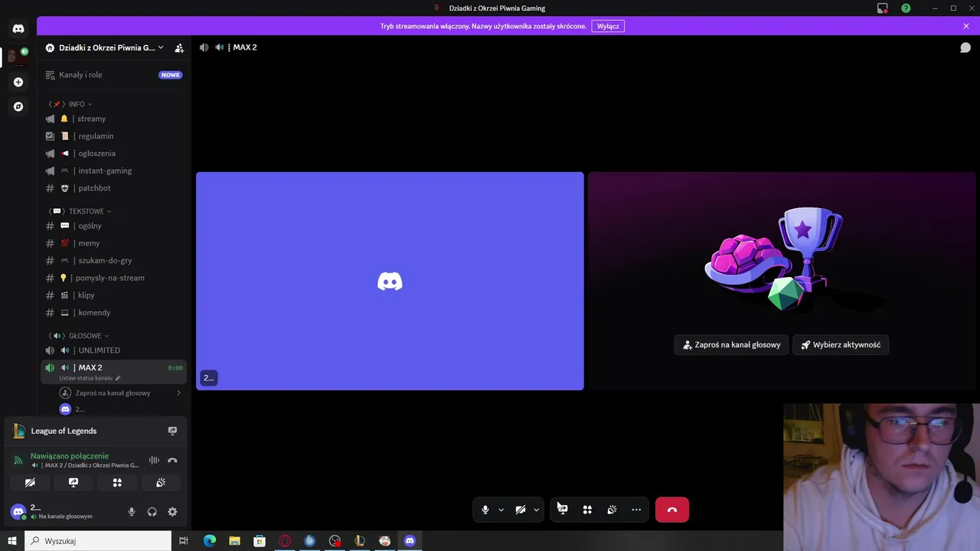
Task: Click the inbox icon in the title bar
Action: (x=883, y=8)
